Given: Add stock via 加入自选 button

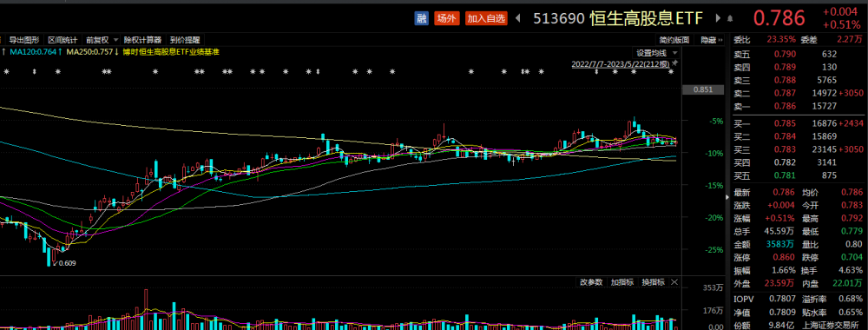Looking at the screenshot, I should [x=487, y=18].
